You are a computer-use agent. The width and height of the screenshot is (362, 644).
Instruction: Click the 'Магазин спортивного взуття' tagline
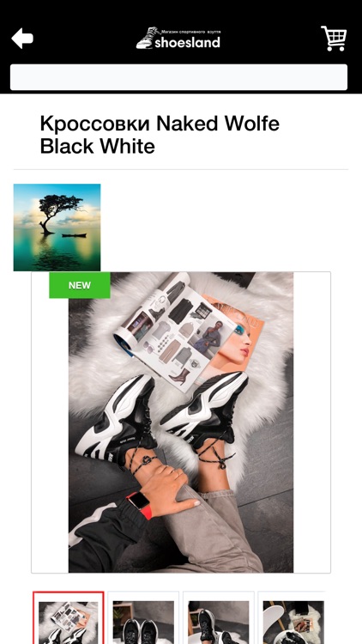pos(190,32)
